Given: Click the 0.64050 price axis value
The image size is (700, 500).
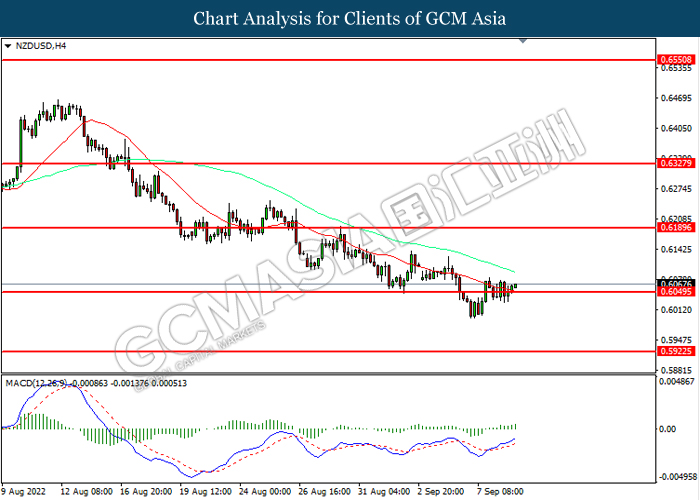Looking at the screenshot, I should coord(676,129).
